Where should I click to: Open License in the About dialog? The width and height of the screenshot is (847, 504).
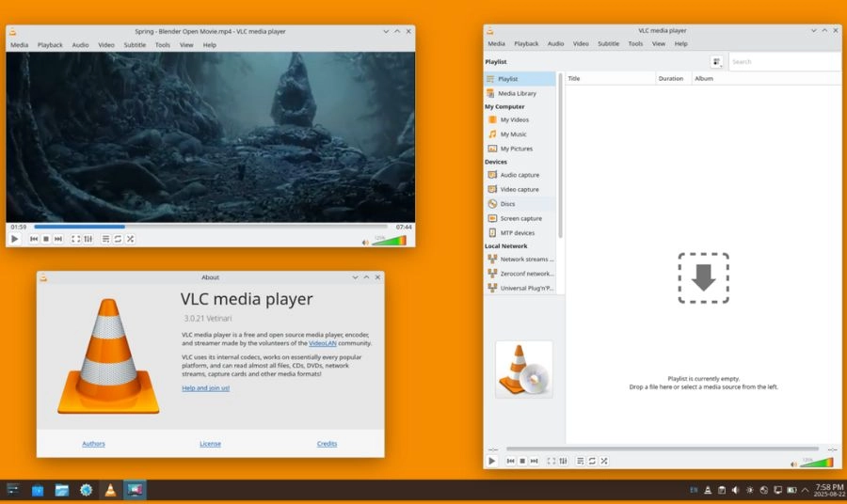coord(210,444)
